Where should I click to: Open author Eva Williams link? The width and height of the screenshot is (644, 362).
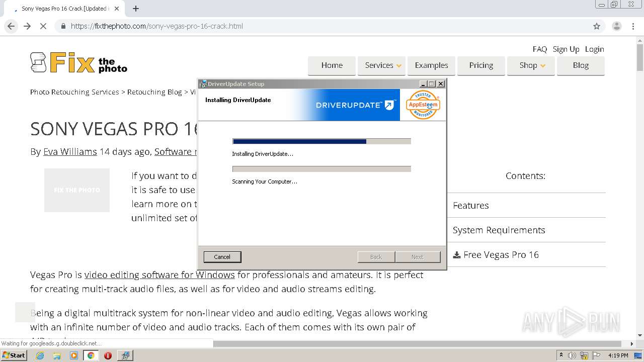click(x=70, y=151)
